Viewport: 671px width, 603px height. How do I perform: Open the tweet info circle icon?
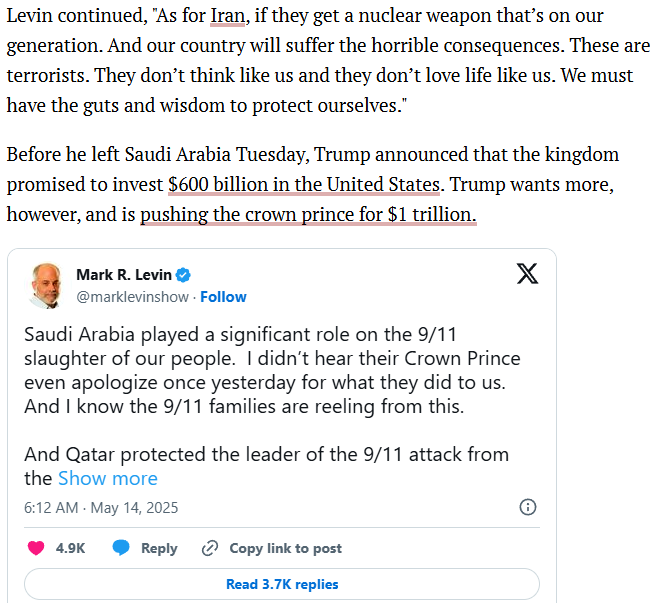click(x=528, y=507)
